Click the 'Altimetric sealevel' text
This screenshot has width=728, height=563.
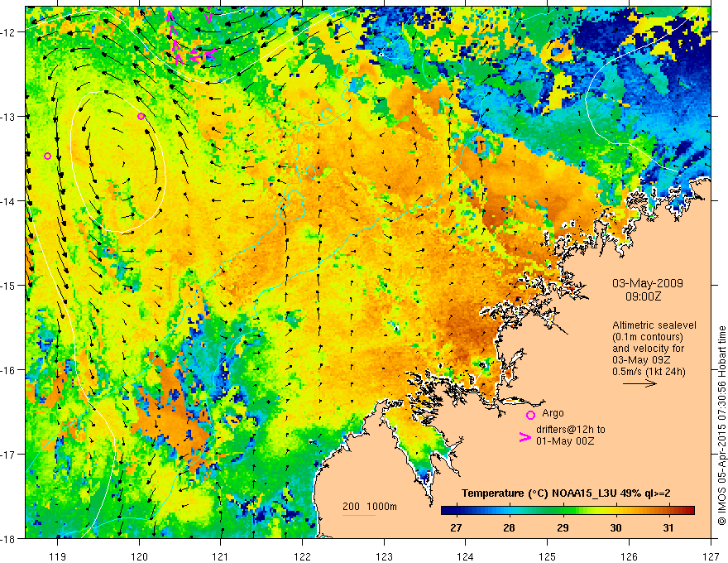coord(654,325)
